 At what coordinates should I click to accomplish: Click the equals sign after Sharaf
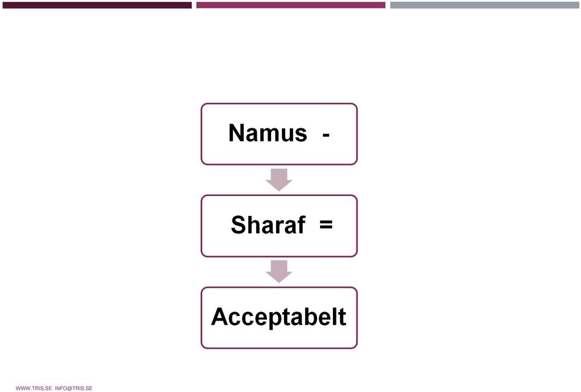326,224
